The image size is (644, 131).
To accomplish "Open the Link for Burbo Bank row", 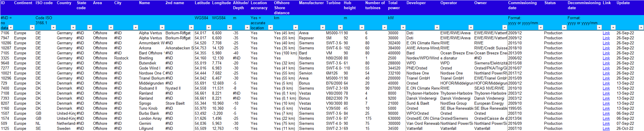I will pyautogui.click(x=606, y=114).
